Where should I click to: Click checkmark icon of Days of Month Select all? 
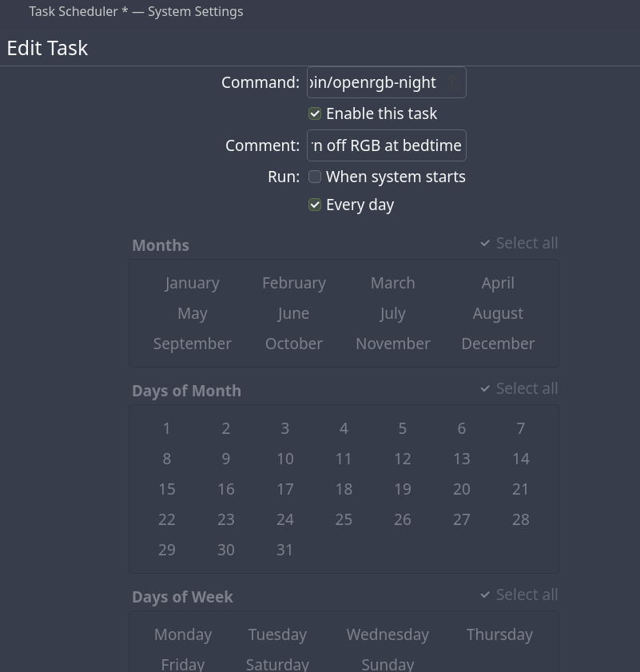485,388
